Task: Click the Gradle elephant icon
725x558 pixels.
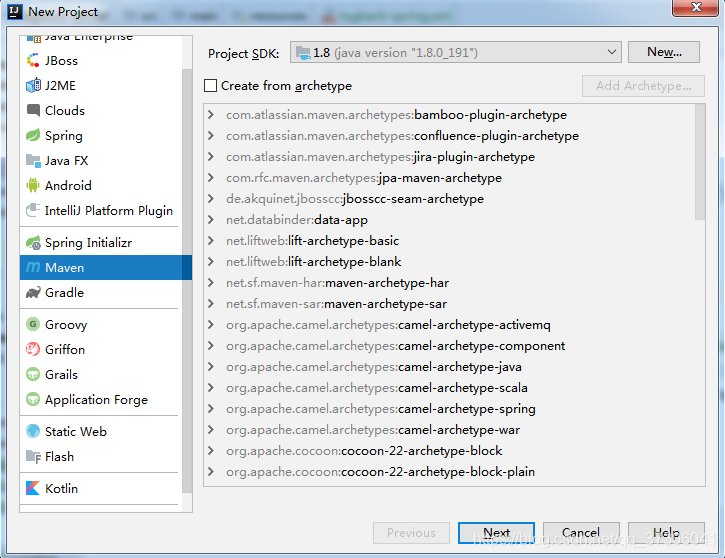Action: pos(33,292)
